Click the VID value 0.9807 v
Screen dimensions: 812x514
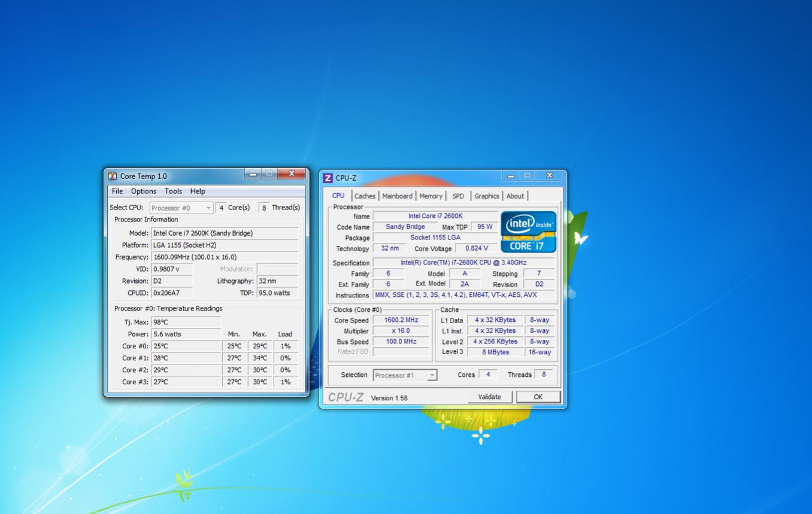pos(172,269)
